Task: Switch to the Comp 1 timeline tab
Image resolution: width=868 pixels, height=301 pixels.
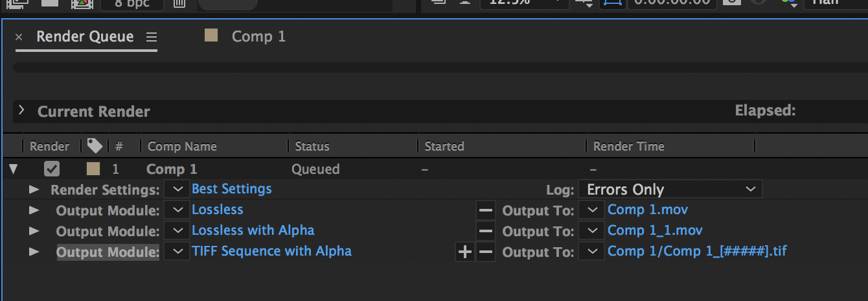Action: click(x=258, y=36)
